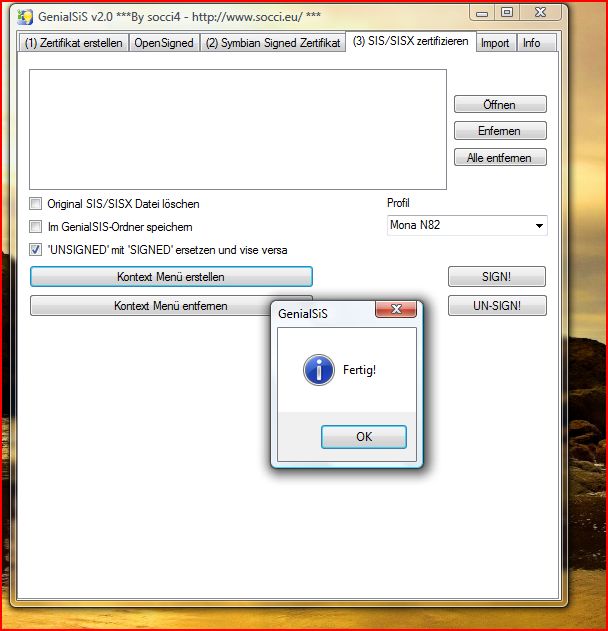
Task: Tick Im GenialSIS-Ordner speichern checkbox
Action: coord(35,227)
